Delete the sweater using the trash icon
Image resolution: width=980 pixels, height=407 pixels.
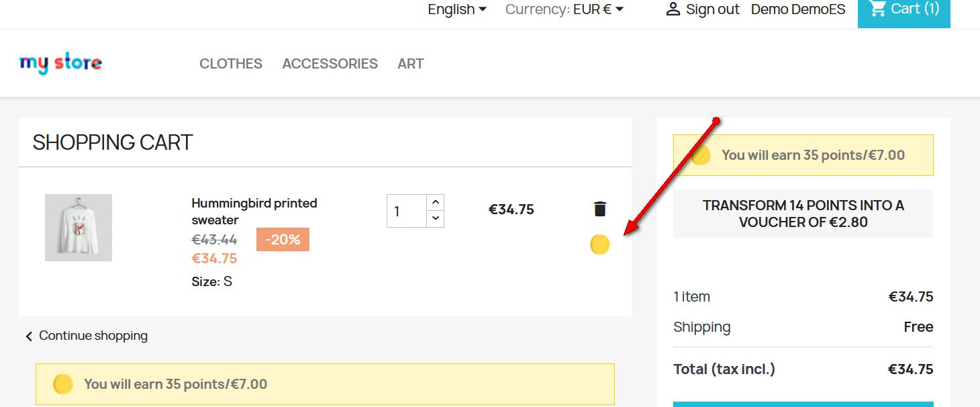point(600,209)
